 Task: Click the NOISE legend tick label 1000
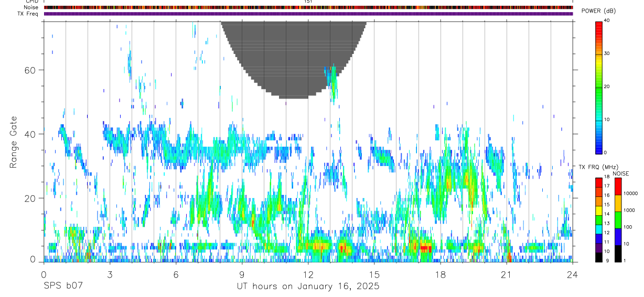tap(629, 210)
